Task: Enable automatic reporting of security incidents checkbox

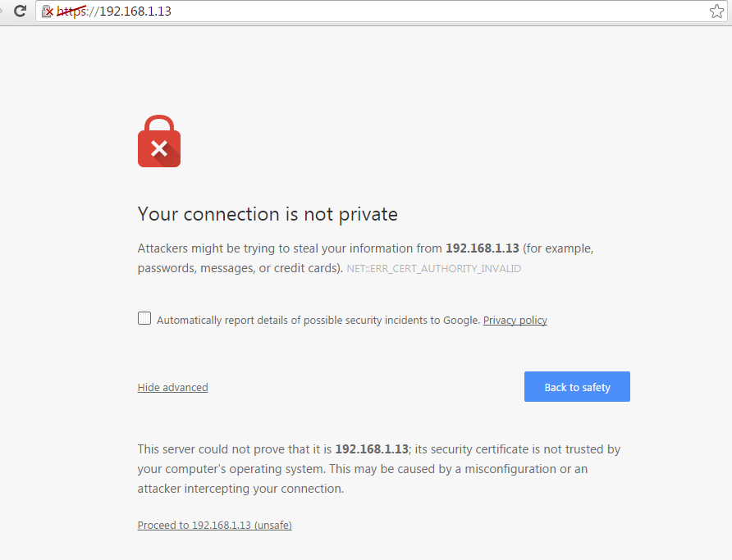Action: [144, 319]
